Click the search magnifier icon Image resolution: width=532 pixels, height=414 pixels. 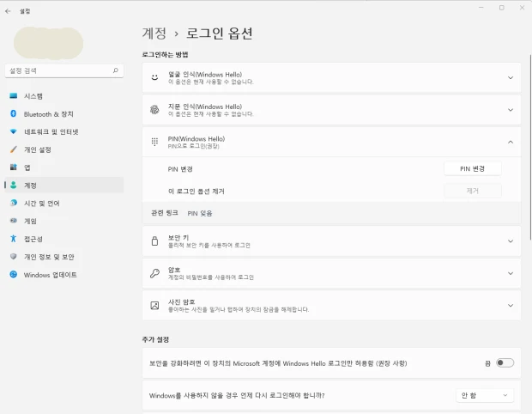pos(115,70)
